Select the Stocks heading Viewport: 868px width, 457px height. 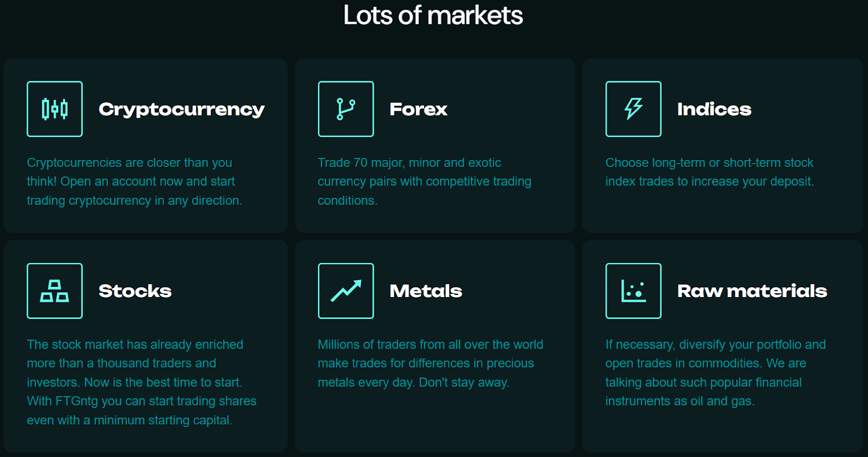[135, 291]
